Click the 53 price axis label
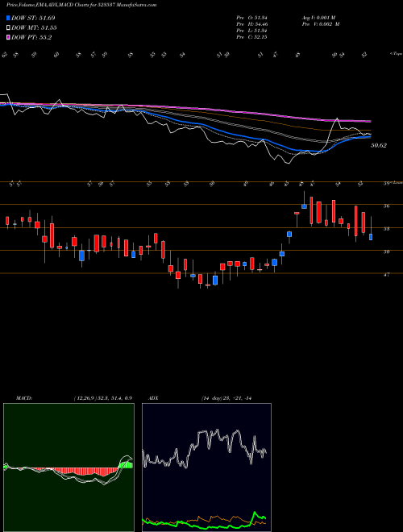Screen dimensions: 403x532 (x=386, y=229)
